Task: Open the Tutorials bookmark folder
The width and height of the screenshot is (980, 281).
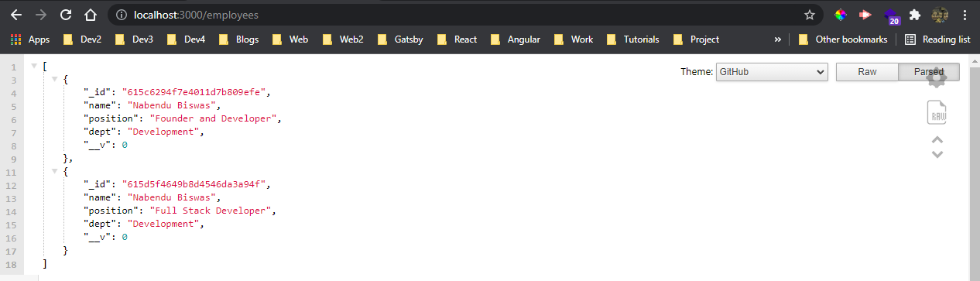Action: (x=632, y=39)
